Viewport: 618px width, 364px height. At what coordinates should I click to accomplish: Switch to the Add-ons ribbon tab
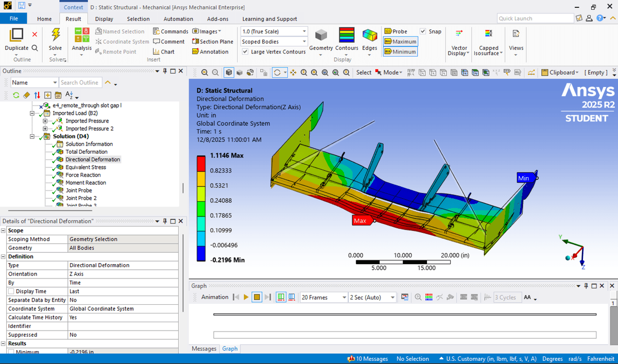[217, 19]
